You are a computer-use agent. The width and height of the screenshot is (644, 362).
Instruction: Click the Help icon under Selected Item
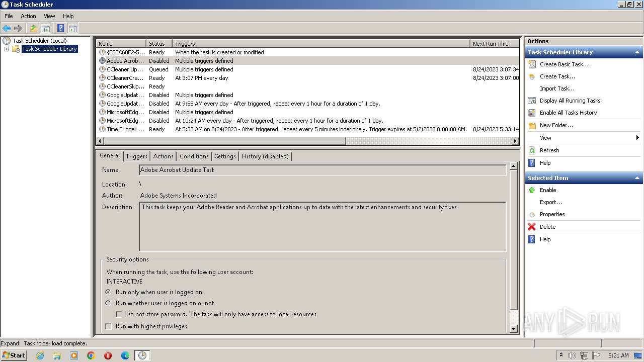[532, 239]
